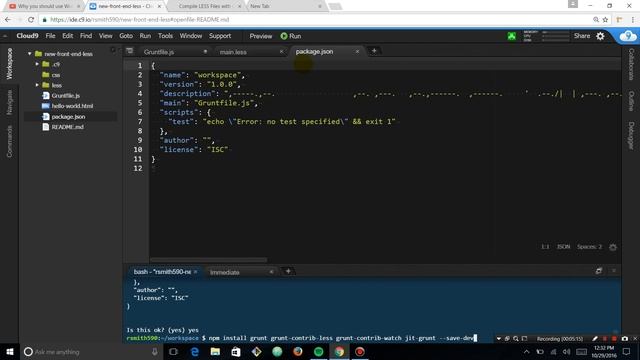This screenshot has width=640, height=360.
Task: Switch to the New Tab browser tab
Action: click(260, 6)
